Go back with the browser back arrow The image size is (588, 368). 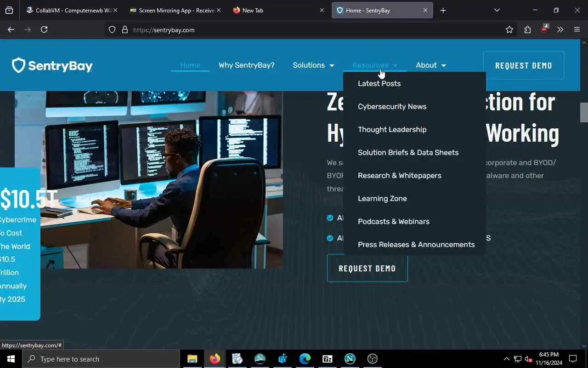(x=11, y=29)
